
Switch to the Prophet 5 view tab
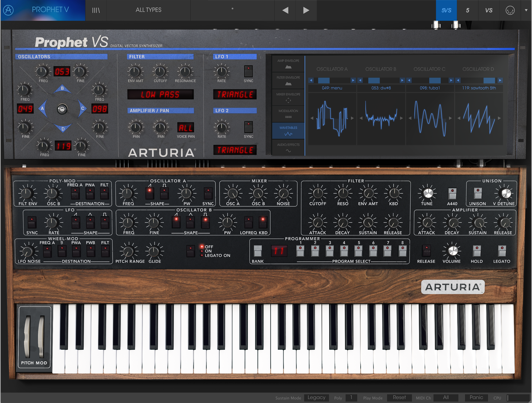[467, 10]
